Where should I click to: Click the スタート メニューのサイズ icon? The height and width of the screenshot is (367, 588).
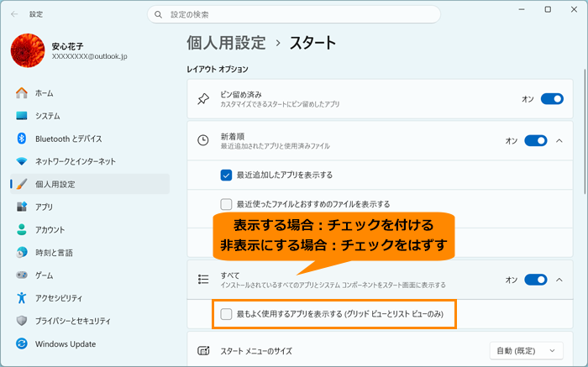[x=203, y=351]
